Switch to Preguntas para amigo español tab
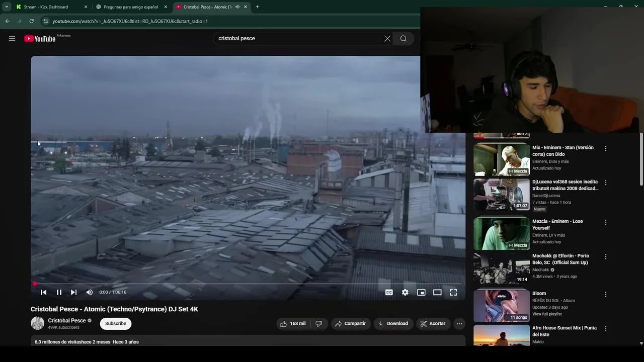The width and height of the screenshot is (644, 362). click(x=131, y=7)
